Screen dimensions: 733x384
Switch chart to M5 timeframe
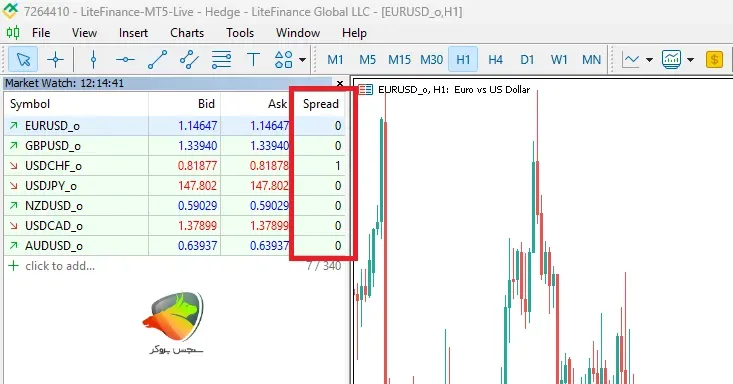367,59
